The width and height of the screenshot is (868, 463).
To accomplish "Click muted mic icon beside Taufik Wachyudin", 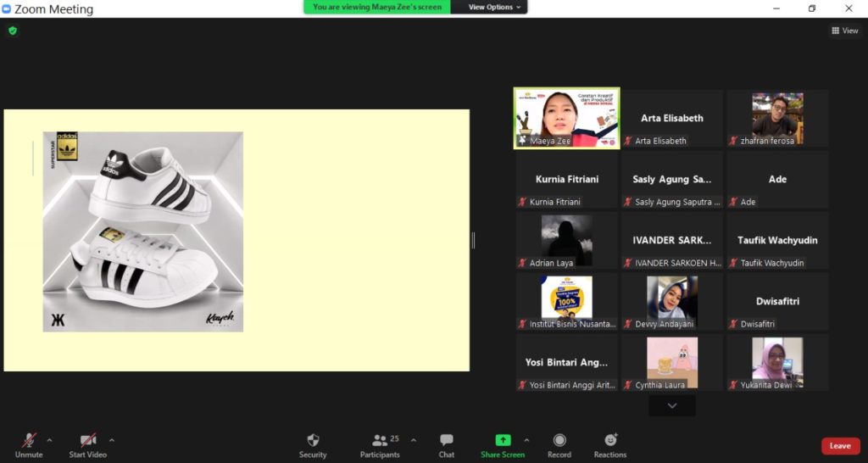I will (x=733, y=263).
